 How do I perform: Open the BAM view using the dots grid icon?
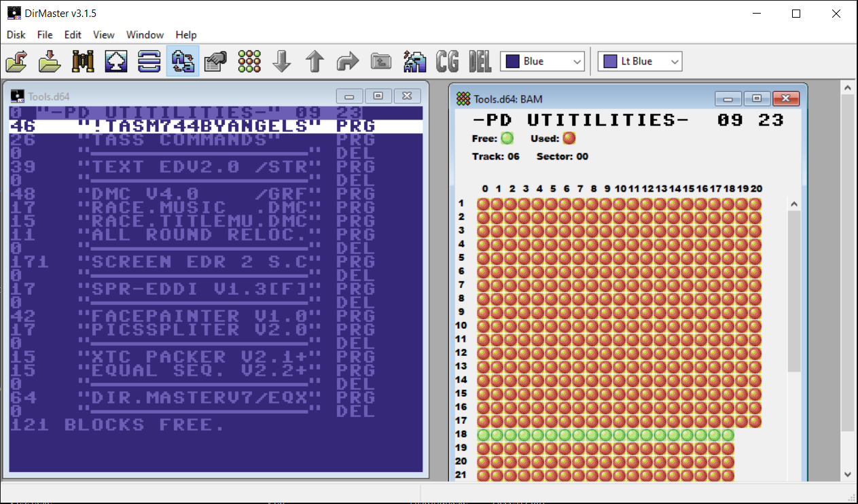pos(249,60)
